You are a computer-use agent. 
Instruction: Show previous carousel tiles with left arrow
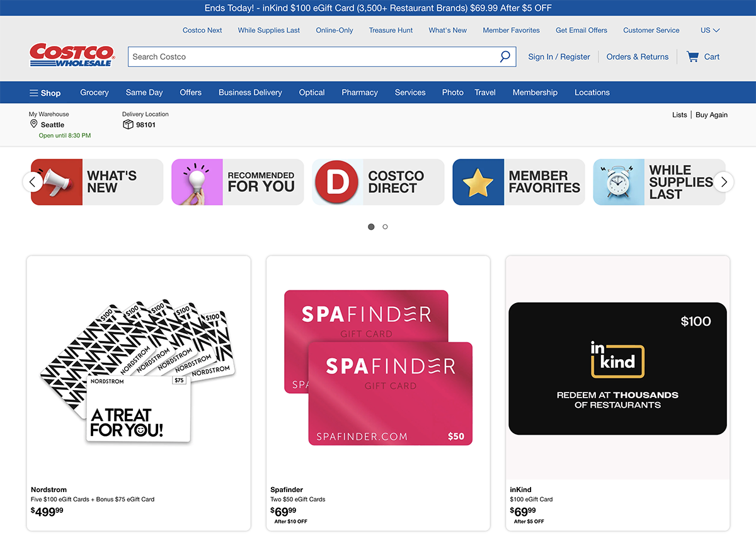coord(33,182)
